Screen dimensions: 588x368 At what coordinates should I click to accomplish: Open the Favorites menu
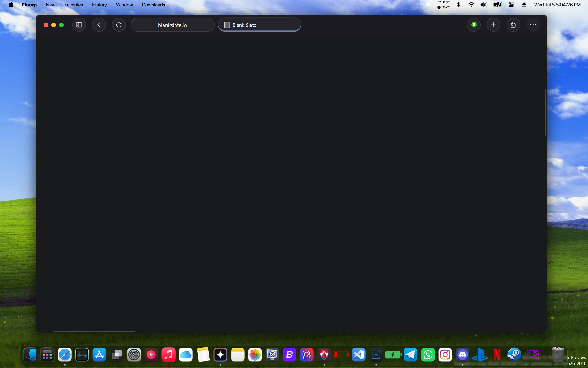(73, 5)
